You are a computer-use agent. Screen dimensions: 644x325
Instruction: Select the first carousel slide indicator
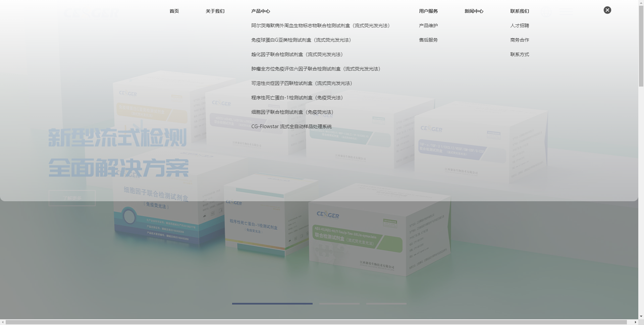click(x=272, y=304)
